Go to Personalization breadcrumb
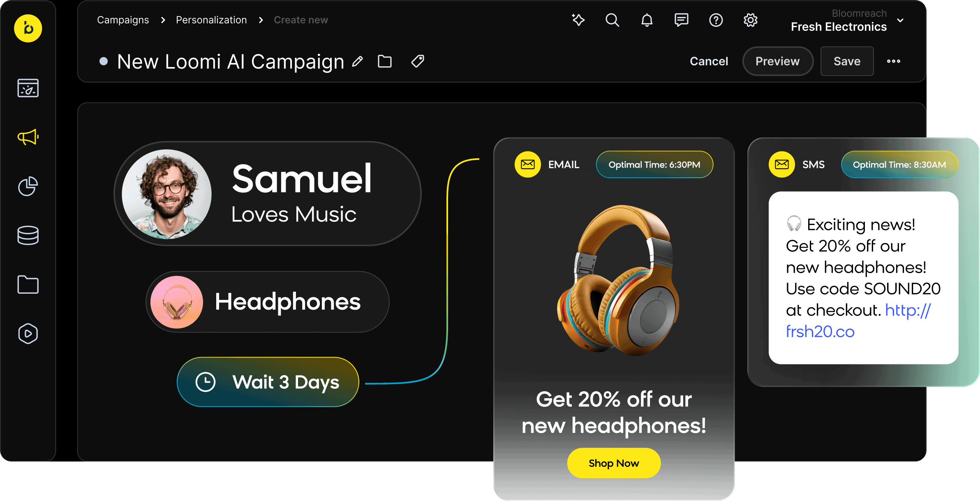The height and width of the screenshot is (501, 980). point(211,20)
